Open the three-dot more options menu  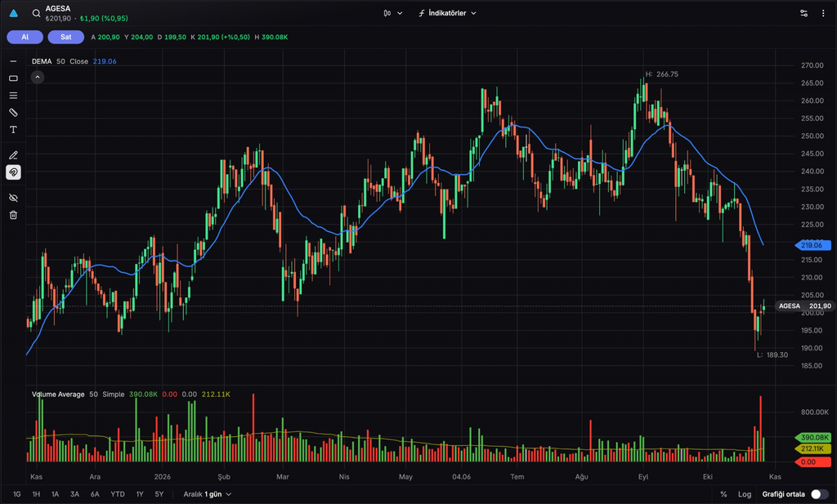coord(823,13)
